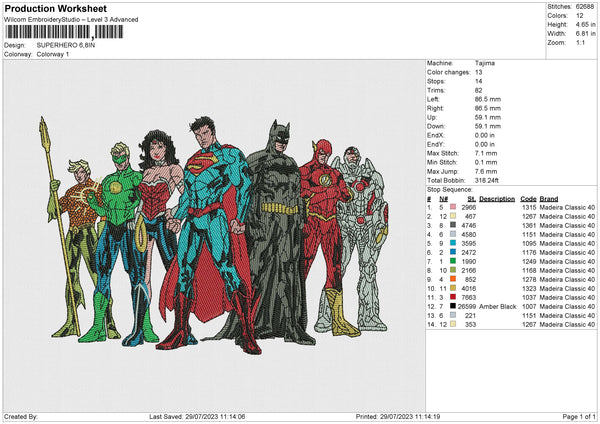Click the pink thread swatch in stop 1
The width and height of the screenshot is (600, 424).
(453, 207)
